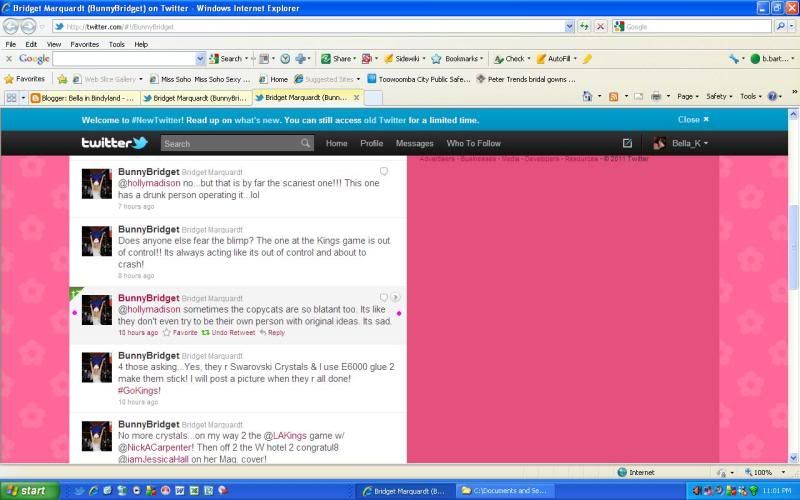This screenshot has height=500, width=800.
Task: Click BunnyBridget avatar on the blimp tweet
Action: (x=97, y=241)
